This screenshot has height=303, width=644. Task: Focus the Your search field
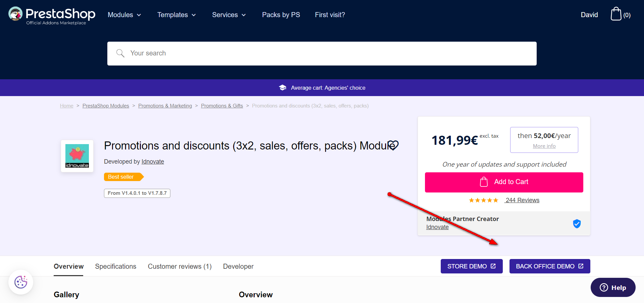tap(322, 53)
